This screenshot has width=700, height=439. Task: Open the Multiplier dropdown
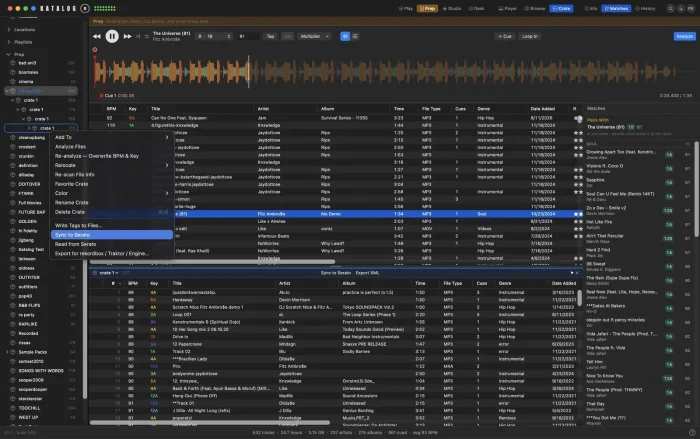point(314,36)
